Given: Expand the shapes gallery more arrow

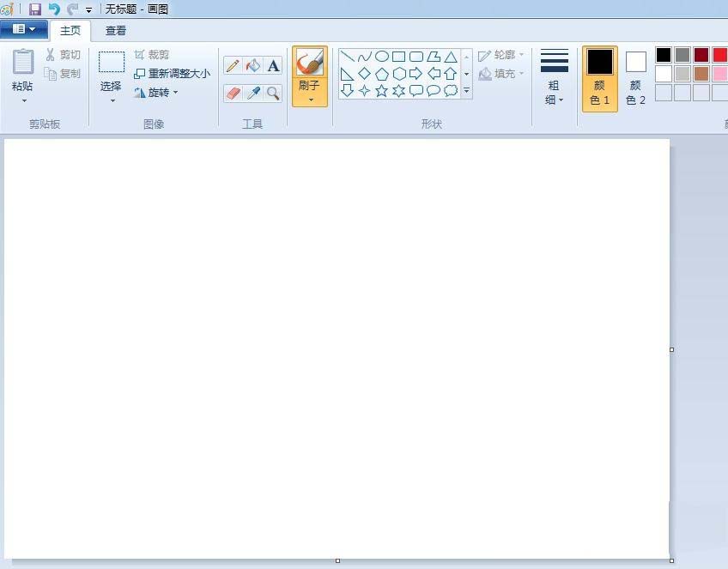Looking at the screenshot, I should [x=467, y=91].
